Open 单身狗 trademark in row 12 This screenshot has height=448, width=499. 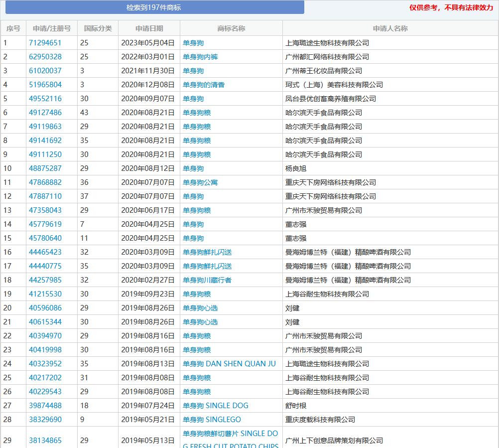click(x=193, y=196)
